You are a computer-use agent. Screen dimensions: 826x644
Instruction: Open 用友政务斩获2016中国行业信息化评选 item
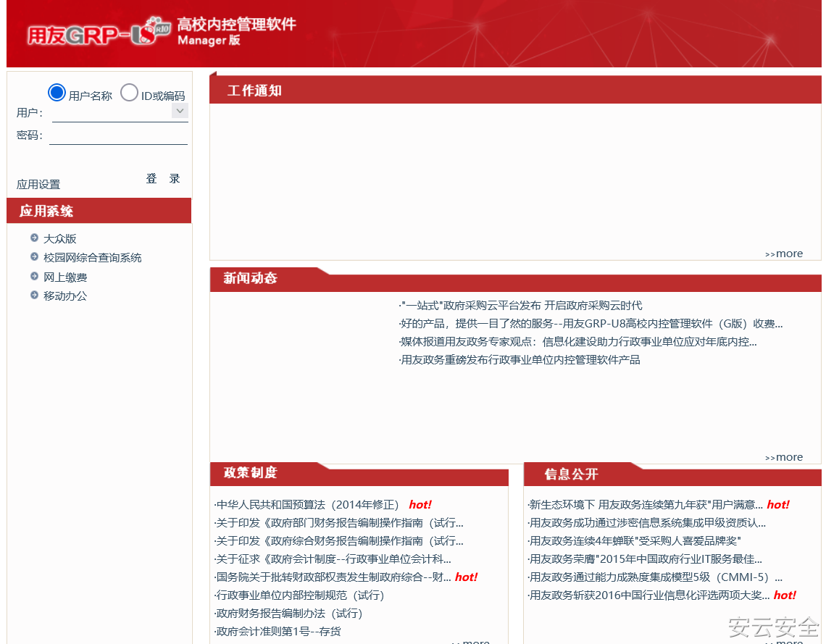click(649, 595)
